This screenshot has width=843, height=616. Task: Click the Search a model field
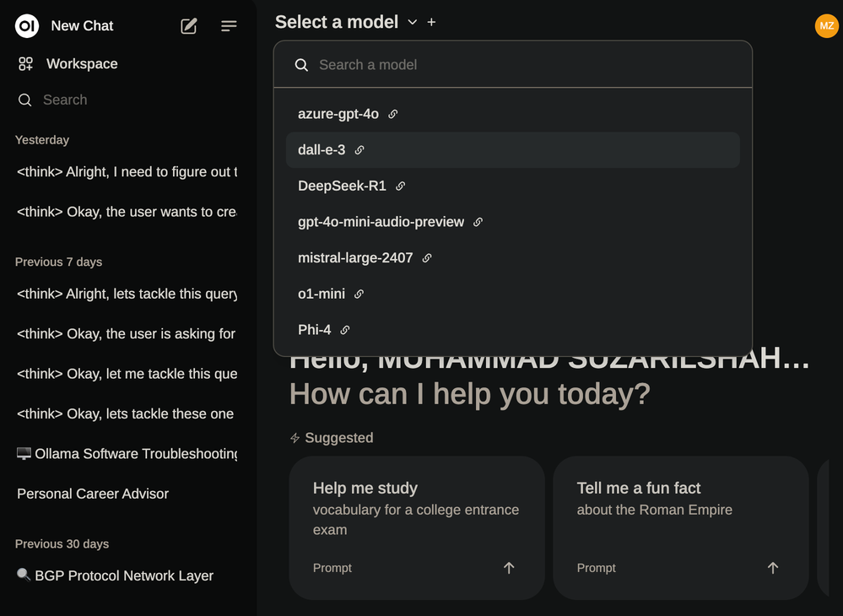pos(513,65)
